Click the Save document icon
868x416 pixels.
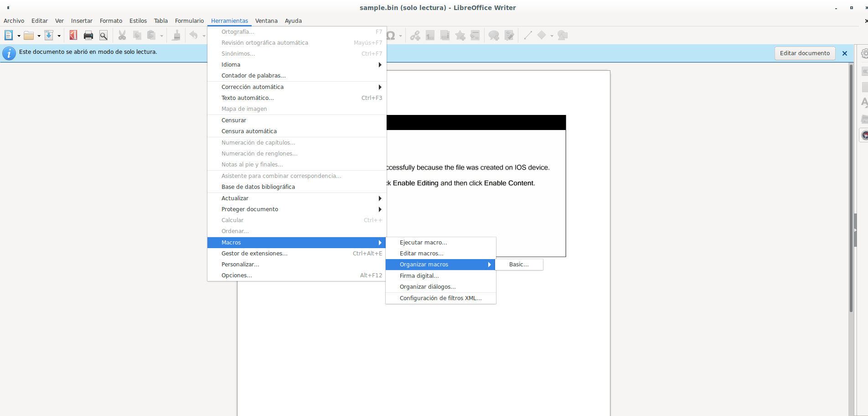[x=49, y=36]
